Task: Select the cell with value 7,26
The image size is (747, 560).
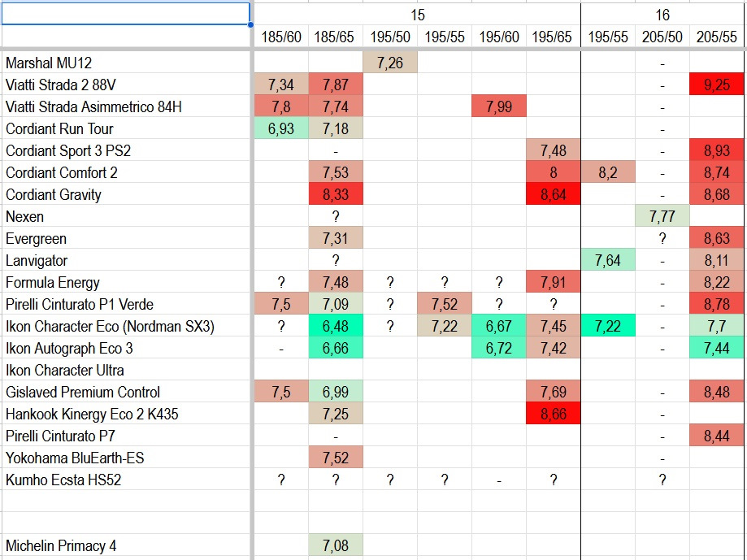Action: tap(390, 63)
